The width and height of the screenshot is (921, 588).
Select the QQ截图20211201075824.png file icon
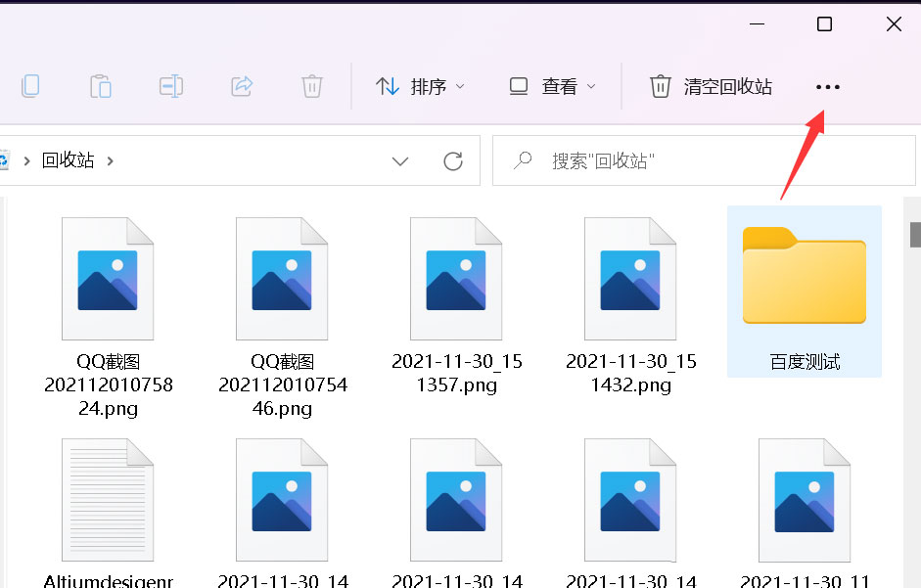(x=108, y=279)
